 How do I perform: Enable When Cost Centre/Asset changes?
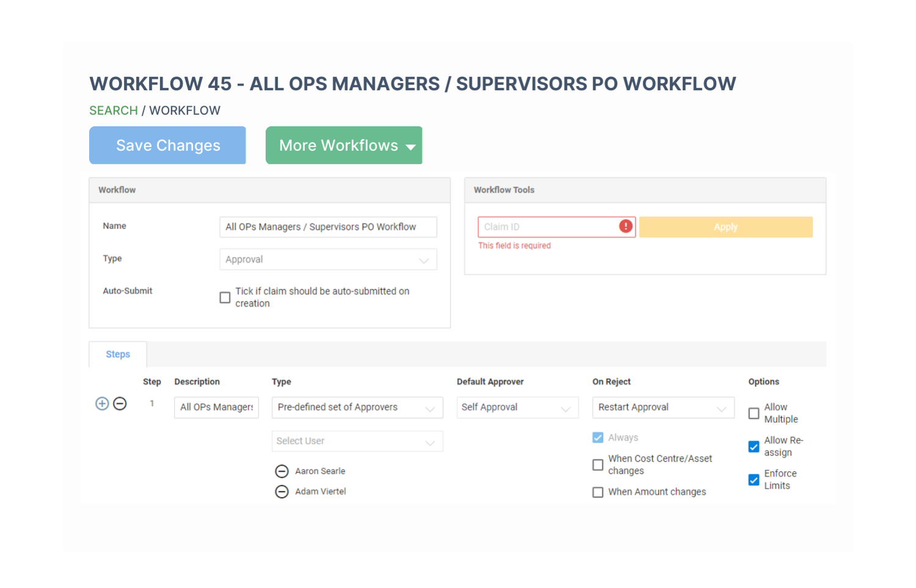[598, 465]
